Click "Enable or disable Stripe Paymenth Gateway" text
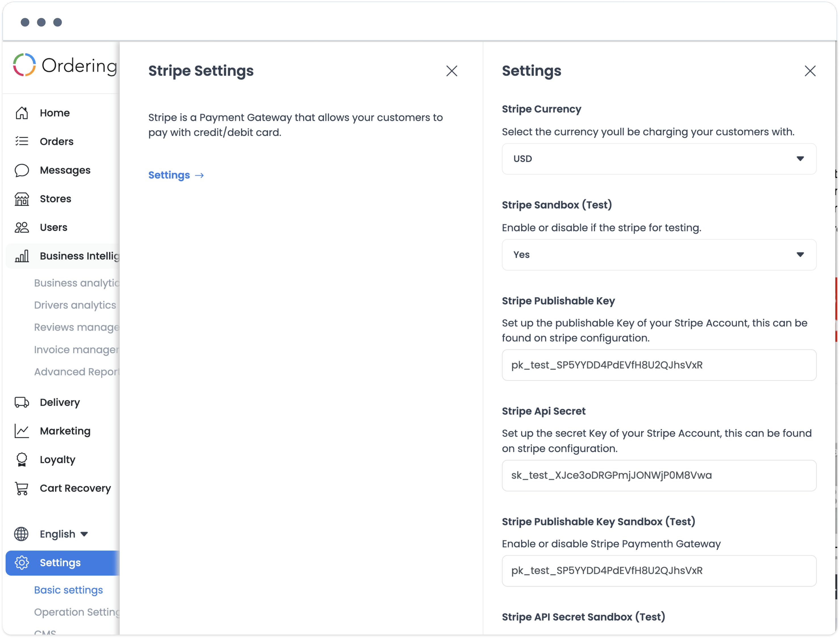This screenshot has height=638, width=840. [611, 544]
